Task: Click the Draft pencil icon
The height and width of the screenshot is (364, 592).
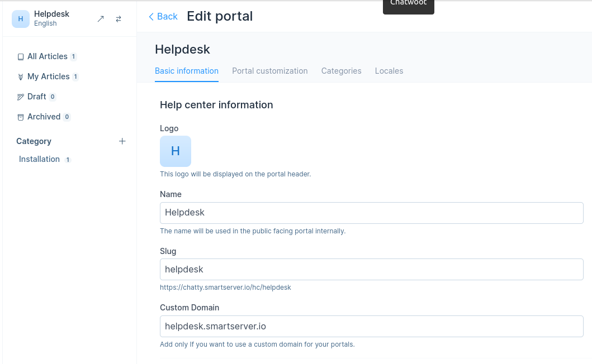Action: click(21, 97)
